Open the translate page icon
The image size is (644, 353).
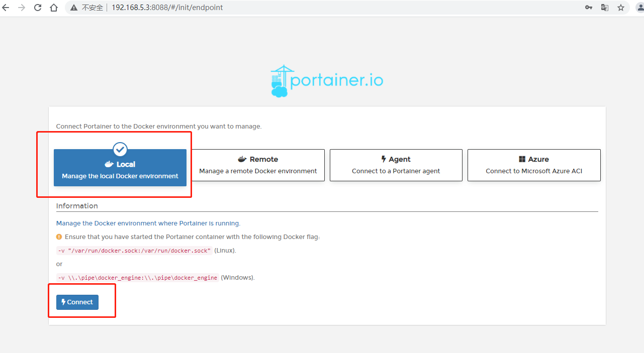tap(605, 8)
